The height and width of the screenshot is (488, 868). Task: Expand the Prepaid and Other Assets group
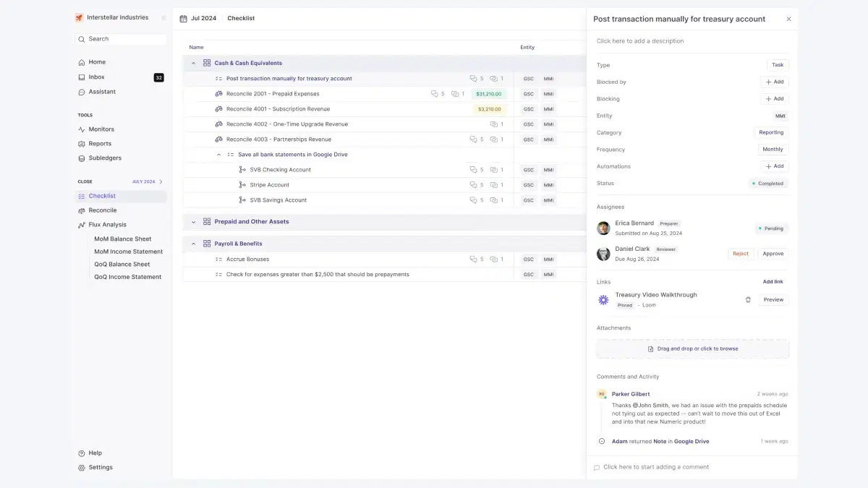193,222
